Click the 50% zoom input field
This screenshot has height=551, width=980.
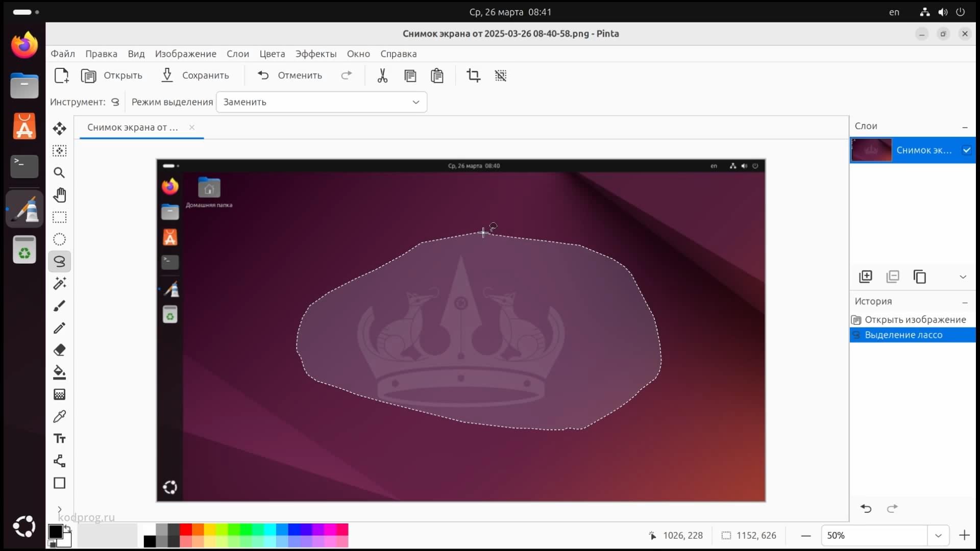pos(874,535)
